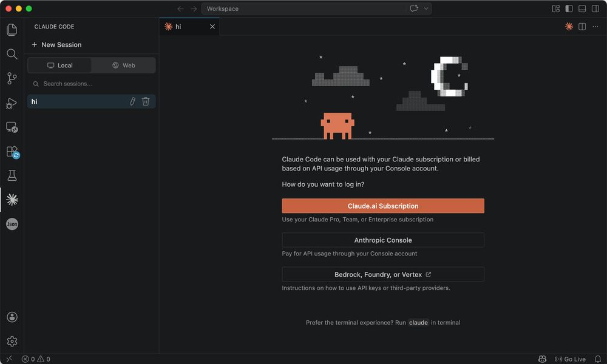Open the Manage gear menu

pos(12,341)
